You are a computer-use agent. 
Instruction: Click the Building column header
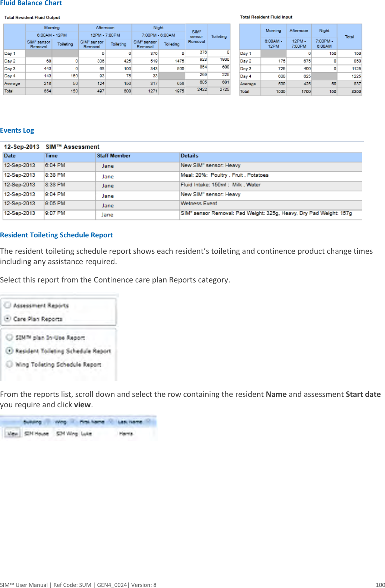[32, 422]
